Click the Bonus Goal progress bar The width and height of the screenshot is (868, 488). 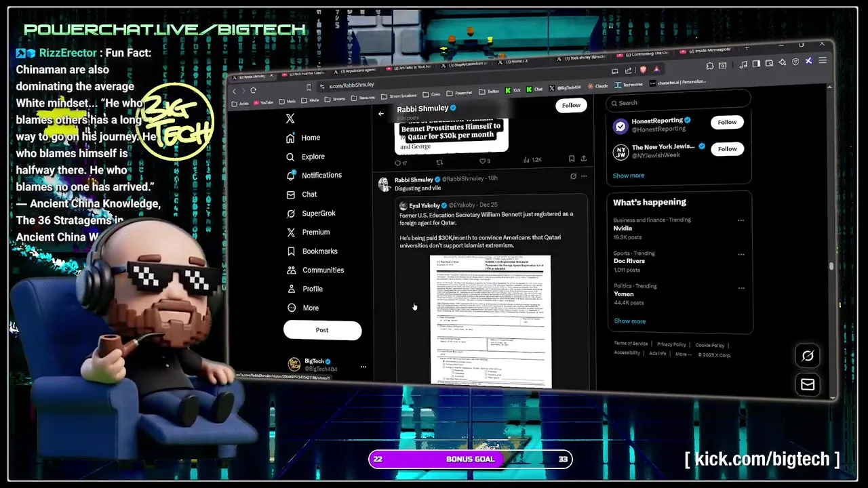pos(471,460)
